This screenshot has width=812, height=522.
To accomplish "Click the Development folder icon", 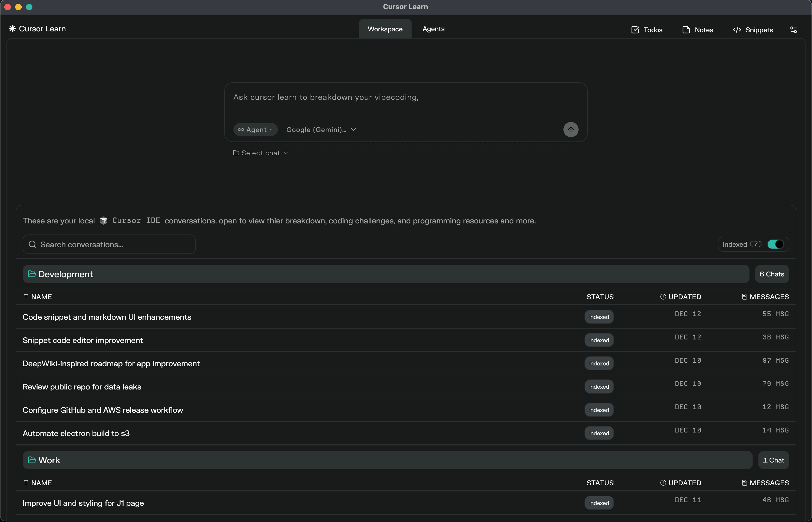I will pyautogui.click(x=32, y=274).
